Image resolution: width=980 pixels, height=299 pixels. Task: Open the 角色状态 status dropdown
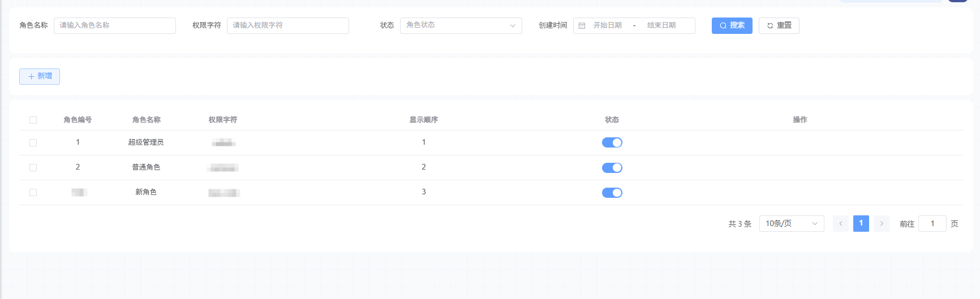click(461, 25)
